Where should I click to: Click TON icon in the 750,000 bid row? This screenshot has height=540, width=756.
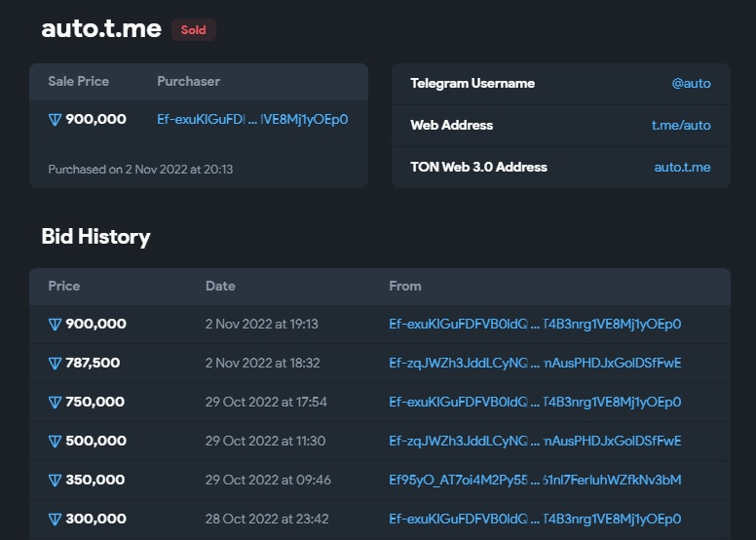tap(55, 402)
